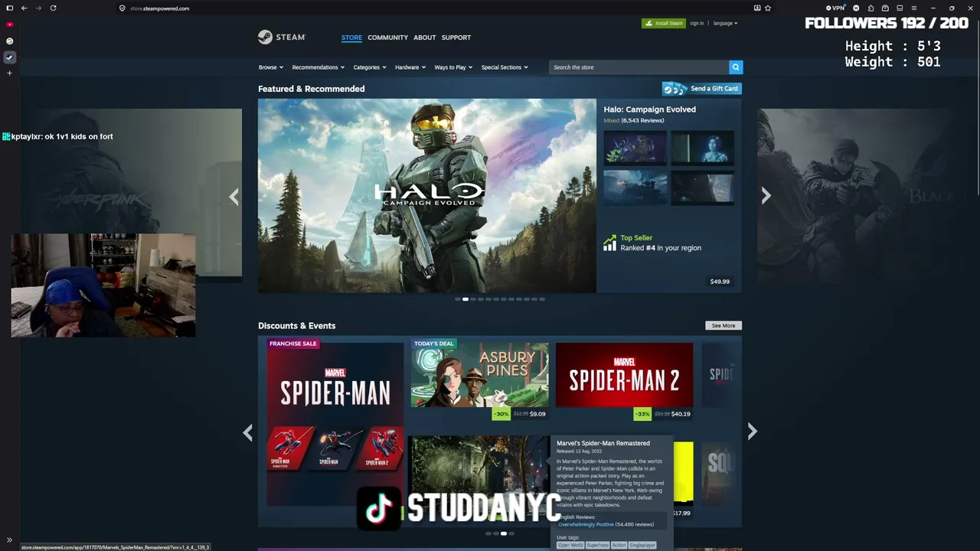Show next featured game with right arrow
Screen dimensions: 980x551
pyautogui.click(x=766, y=196)
